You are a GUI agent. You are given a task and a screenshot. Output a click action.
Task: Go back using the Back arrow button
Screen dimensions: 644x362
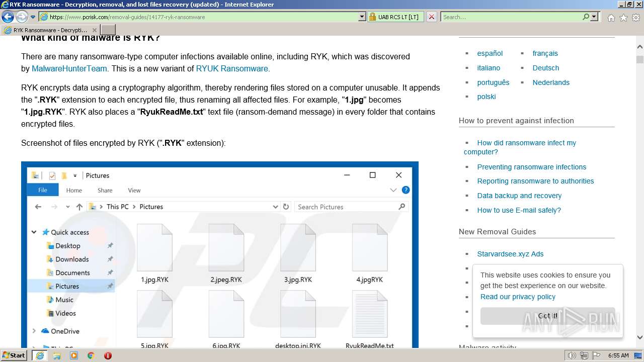click(8, 17)
